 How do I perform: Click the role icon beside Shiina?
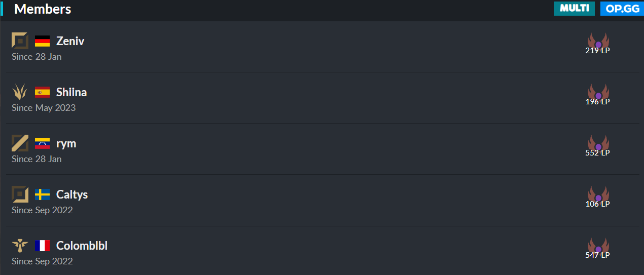(x=20, y=92)
